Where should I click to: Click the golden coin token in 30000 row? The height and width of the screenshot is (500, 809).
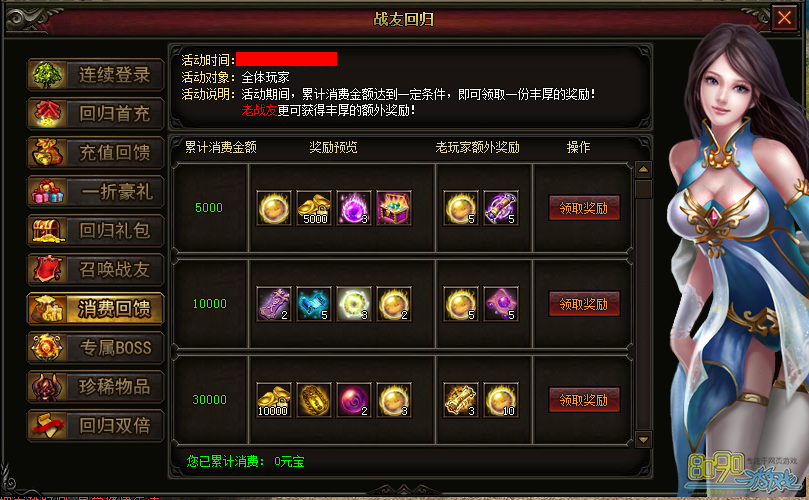coord(314,400)
